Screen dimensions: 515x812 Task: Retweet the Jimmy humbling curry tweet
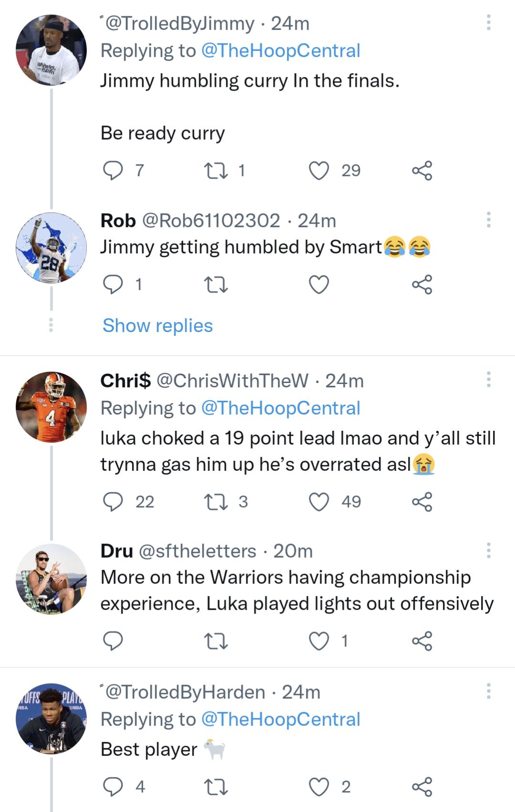(216, 171)
